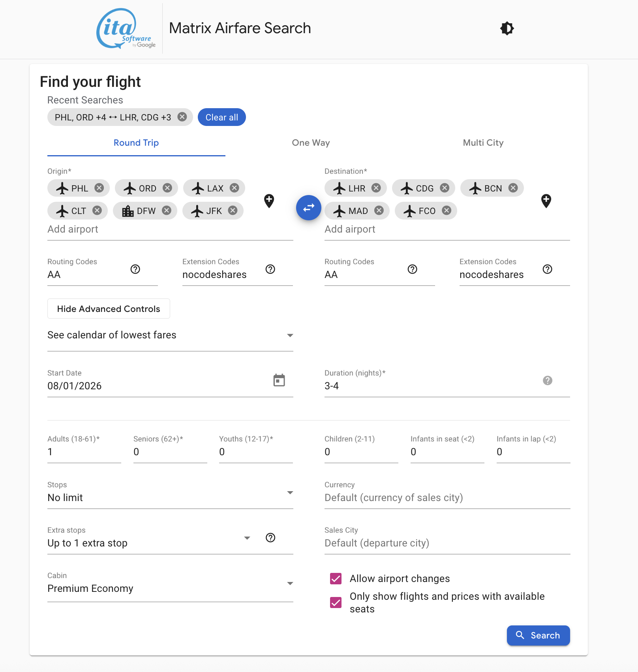Open nearby airports picker for origin
Viewport: 638px width, 672px height.
pos(269,201)
